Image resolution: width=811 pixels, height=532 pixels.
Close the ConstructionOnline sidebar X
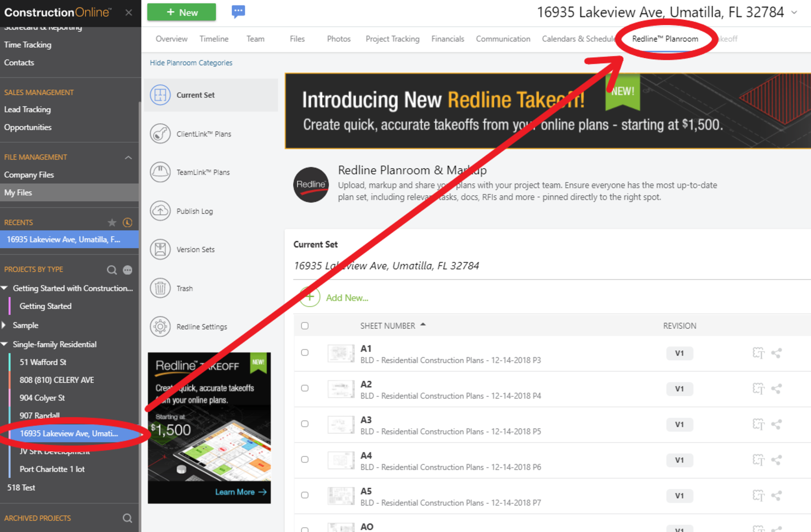[x=129, y=12]
